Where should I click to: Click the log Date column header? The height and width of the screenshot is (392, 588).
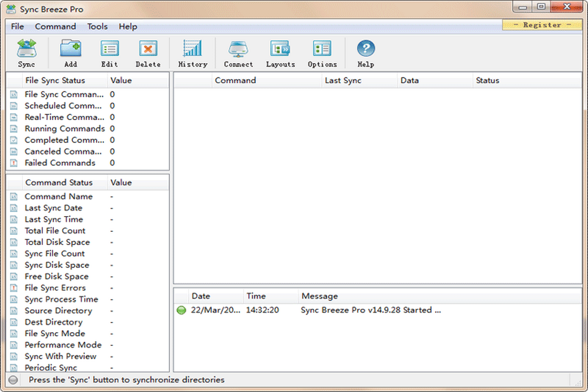[216, 296]
